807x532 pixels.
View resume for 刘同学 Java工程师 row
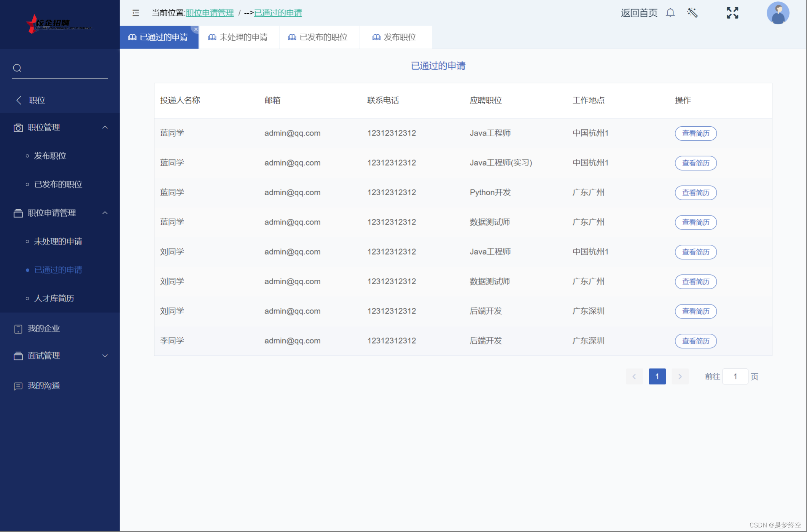coord(696,252)
